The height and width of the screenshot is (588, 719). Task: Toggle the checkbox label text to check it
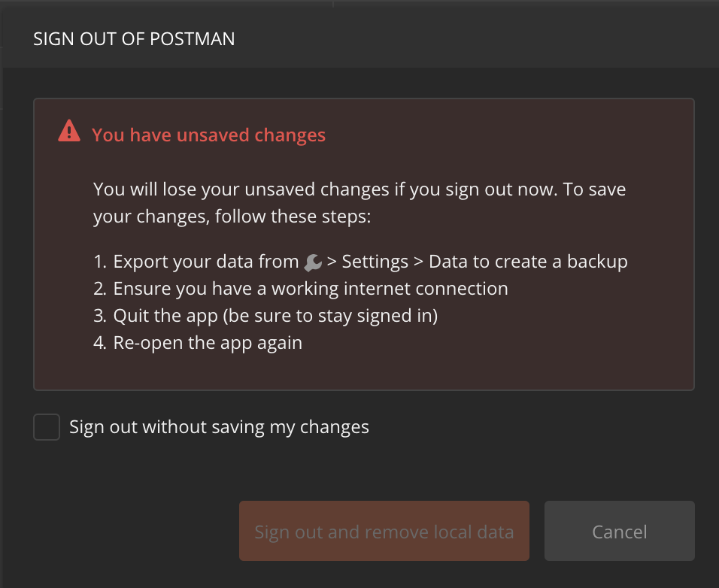pyautogui.click(x=218, y=426)
